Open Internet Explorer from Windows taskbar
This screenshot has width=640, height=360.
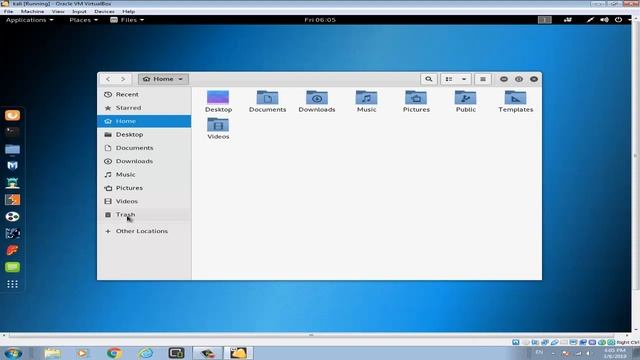coord(145,353)
